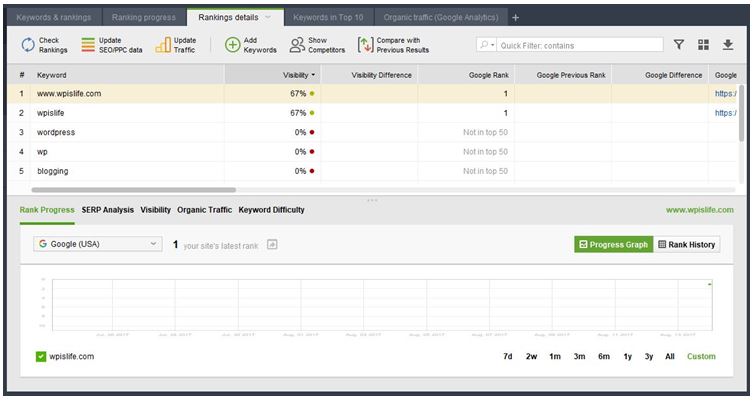Image resolution: width=754 pixels, height=401 pixels.
Task: Expand the Rankings details tab dropdown arrow
Action: point(268,17)
